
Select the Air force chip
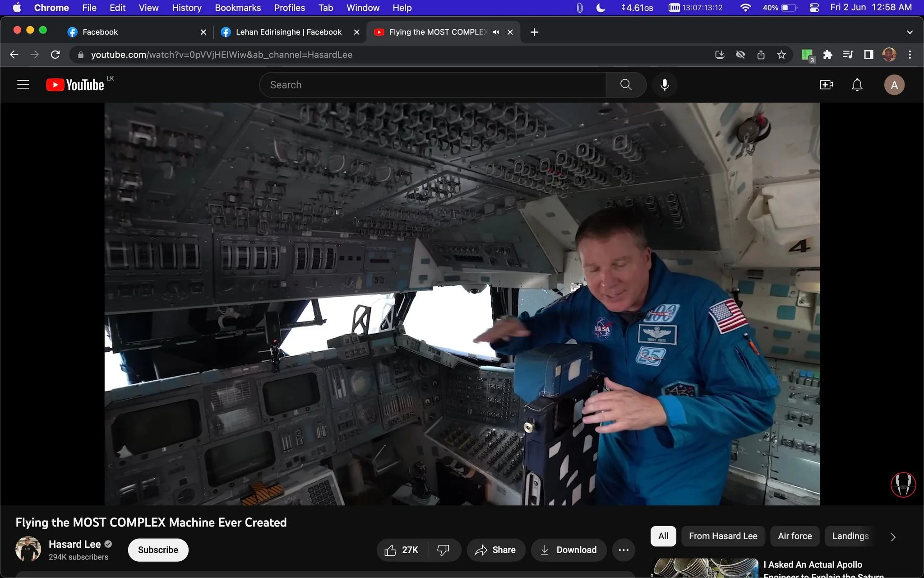tap(795, 536)
